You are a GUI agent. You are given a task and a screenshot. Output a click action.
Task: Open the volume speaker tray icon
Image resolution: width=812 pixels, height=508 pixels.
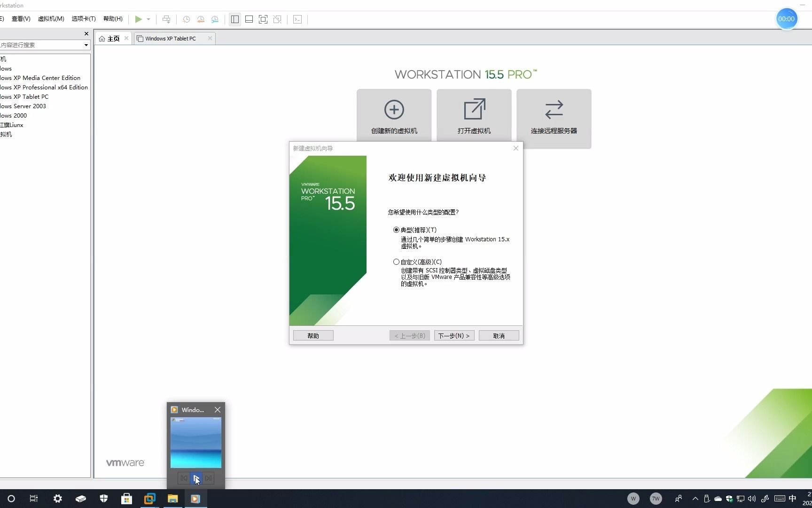[752, 499]
